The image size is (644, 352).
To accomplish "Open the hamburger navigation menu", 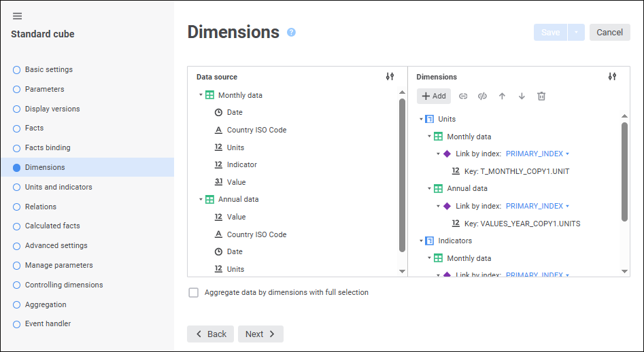I will [18, 16].
